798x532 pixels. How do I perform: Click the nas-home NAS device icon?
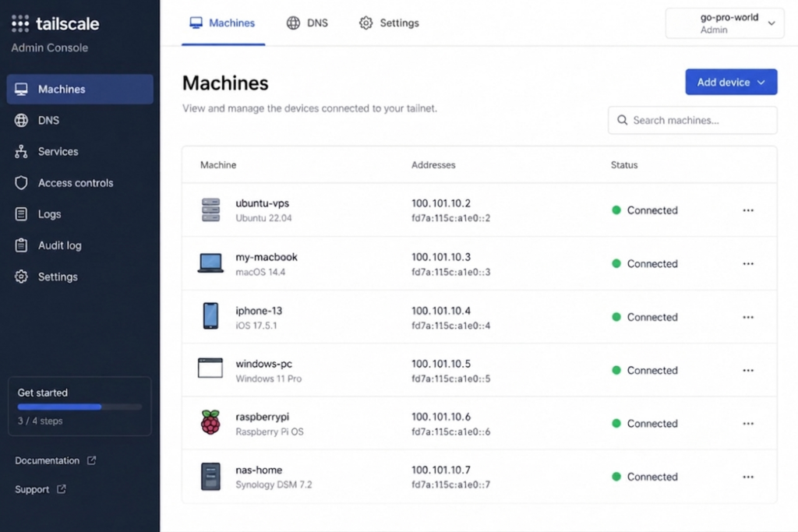click(210, 477)
